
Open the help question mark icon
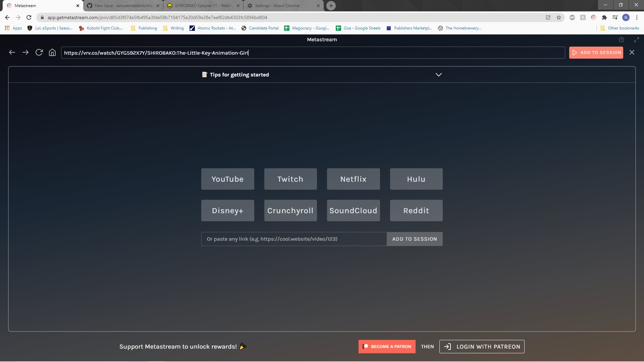622,40
